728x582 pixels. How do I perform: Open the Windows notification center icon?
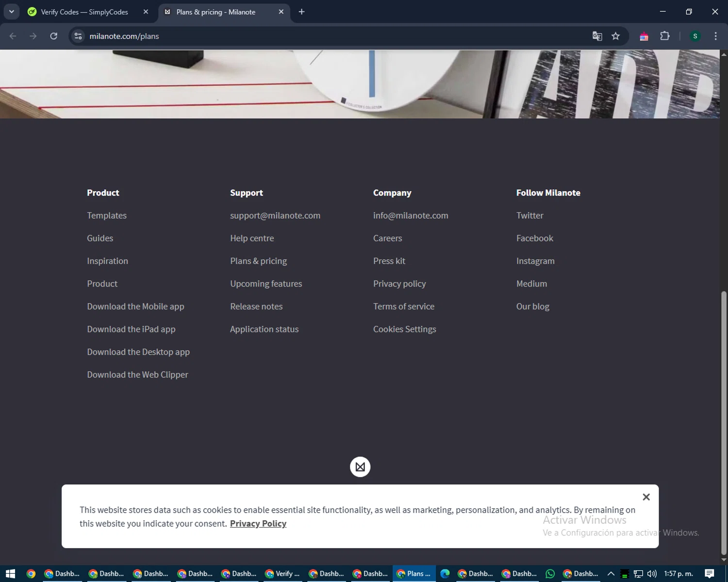(710, 574)
